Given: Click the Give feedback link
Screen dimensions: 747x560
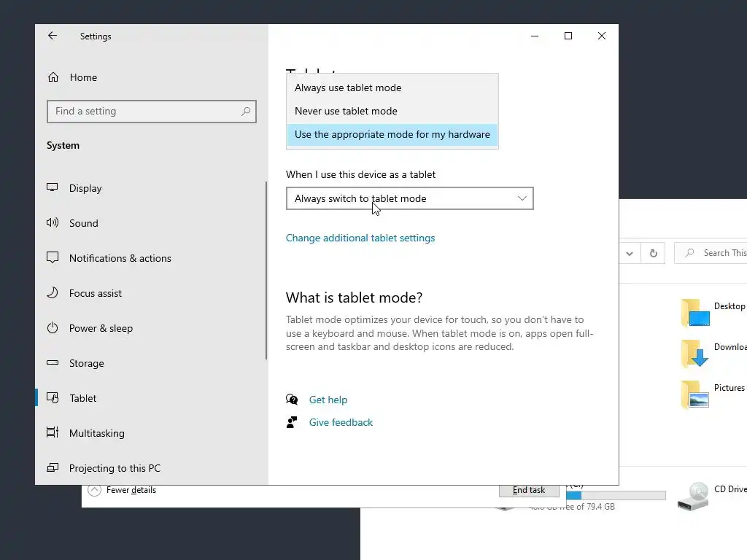Looking at the screenshot, I should point(341,422).
